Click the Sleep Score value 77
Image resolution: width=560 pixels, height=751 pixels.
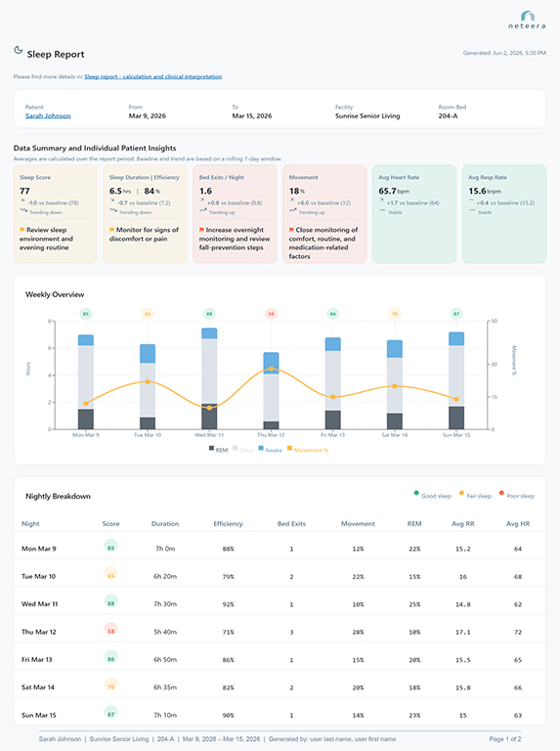pos(24,191)
